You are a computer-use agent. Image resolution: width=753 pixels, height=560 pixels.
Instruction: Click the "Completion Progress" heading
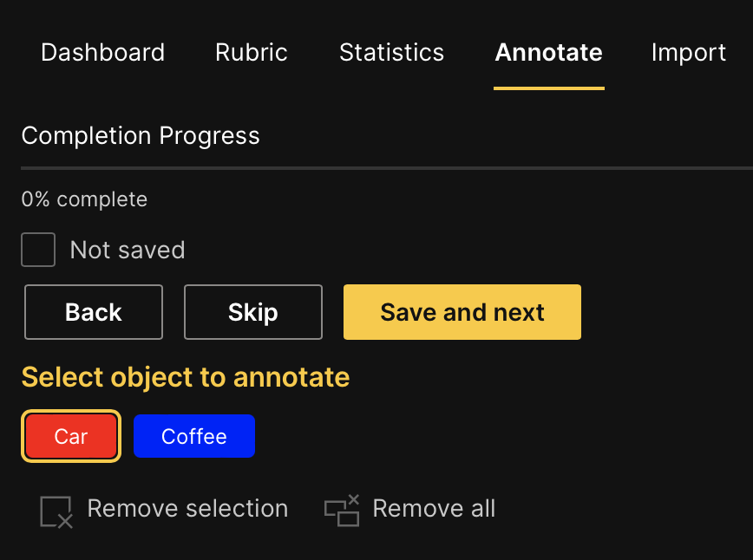(141, 136)
